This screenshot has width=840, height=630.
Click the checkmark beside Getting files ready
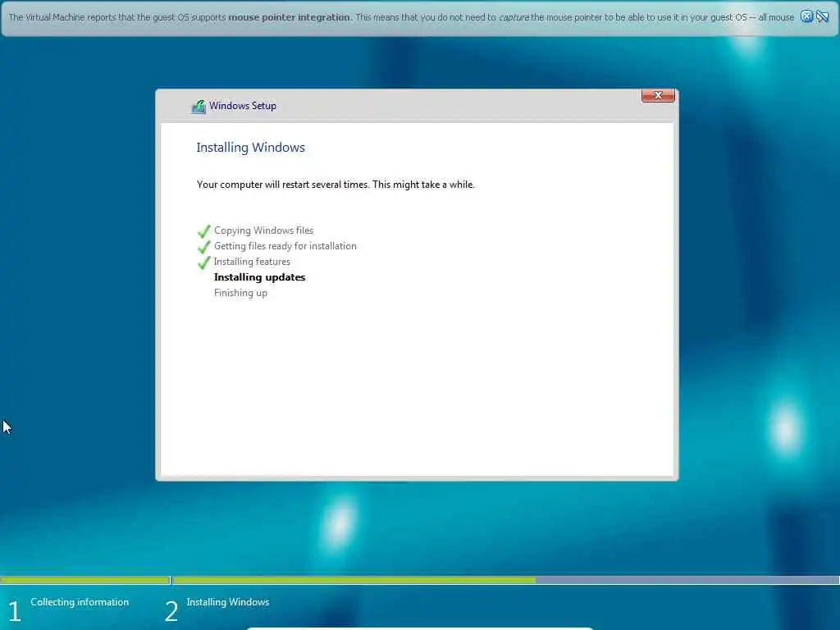point(204,247)
